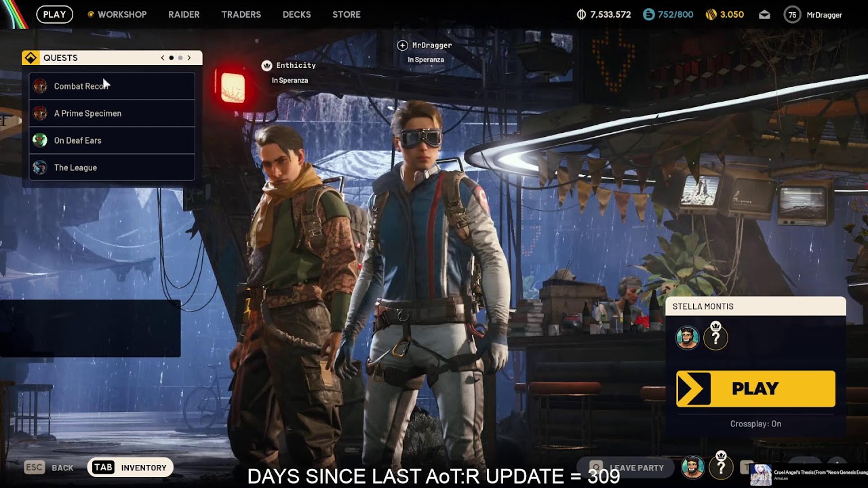Open the Combat Recon quest
The height and width of the screenshot is (488, 868).
(x=112, y=86)
